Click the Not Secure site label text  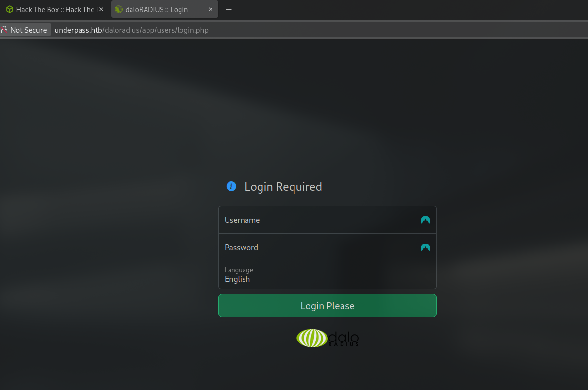tap(29, 30)
